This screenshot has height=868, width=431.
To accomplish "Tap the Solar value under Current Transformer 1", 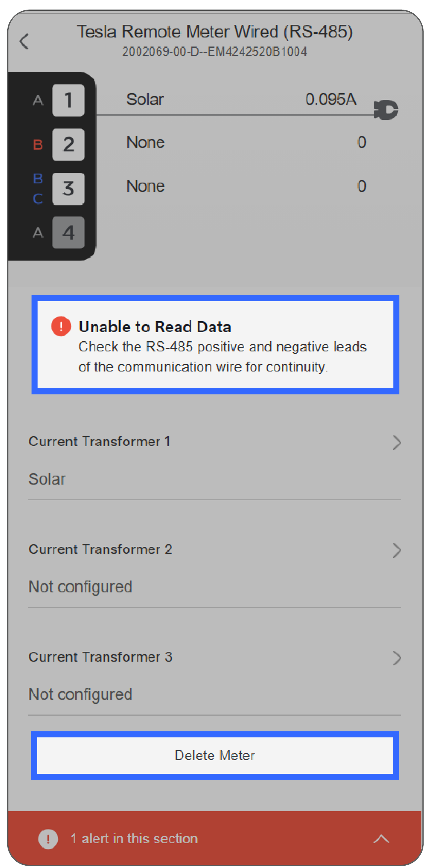I will point(47,479).
